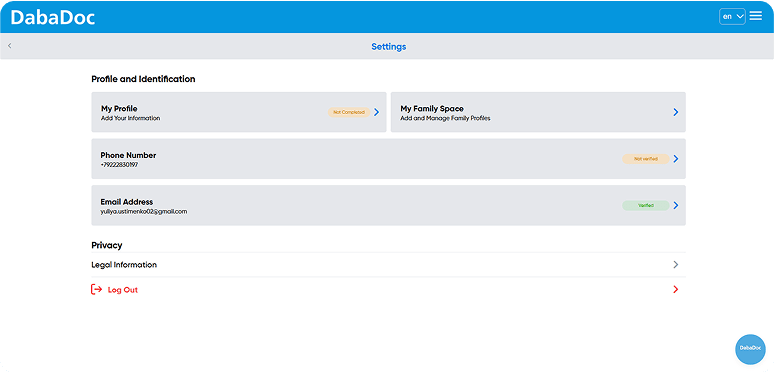
Task: Click the Phone Number row chevron
Action: coord(676,159)
